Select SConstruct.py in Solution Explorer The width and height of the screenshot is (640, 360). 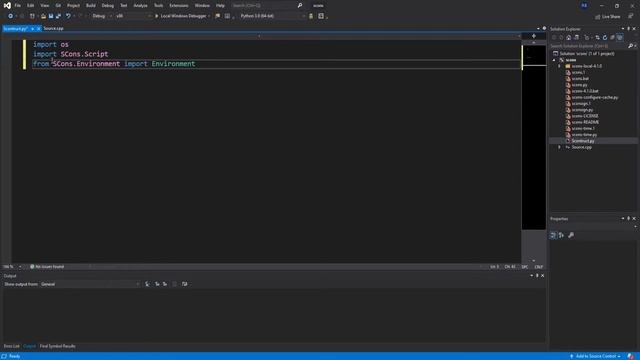(582, 141)
